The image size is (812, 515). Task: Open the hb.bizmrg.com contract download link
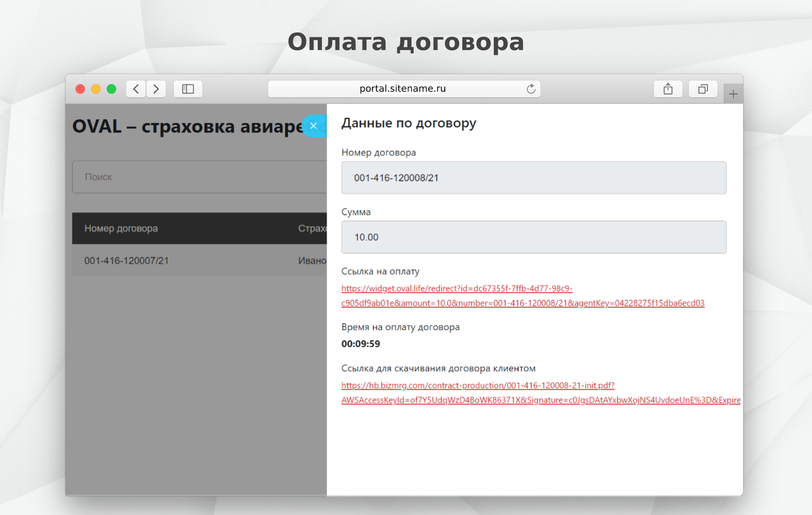[x=478, y=385]
